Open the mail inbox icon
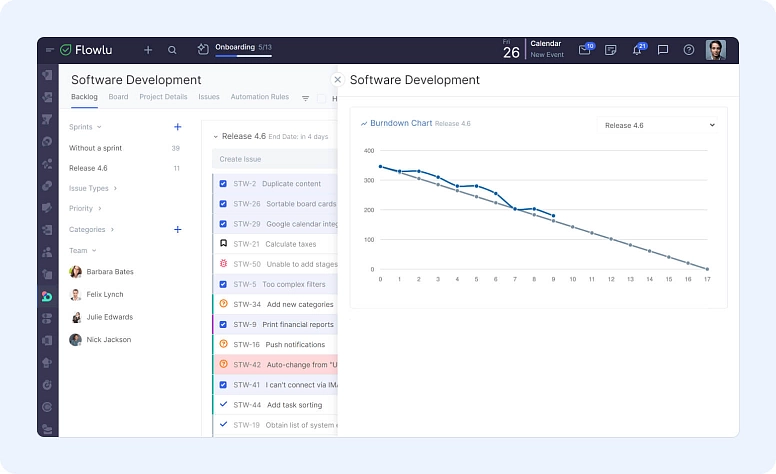 585,50
